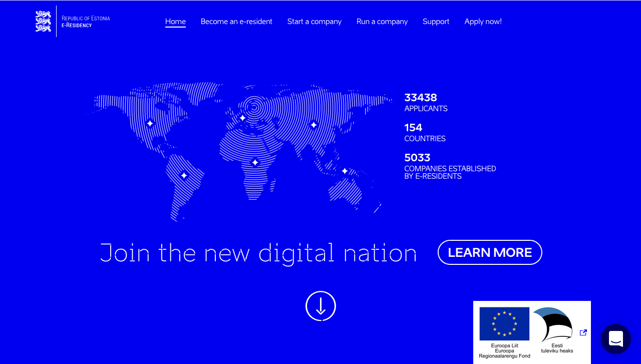641x364 pixels.
Task: Select the star marker near Indonesia
Action: tap(345, 171)
